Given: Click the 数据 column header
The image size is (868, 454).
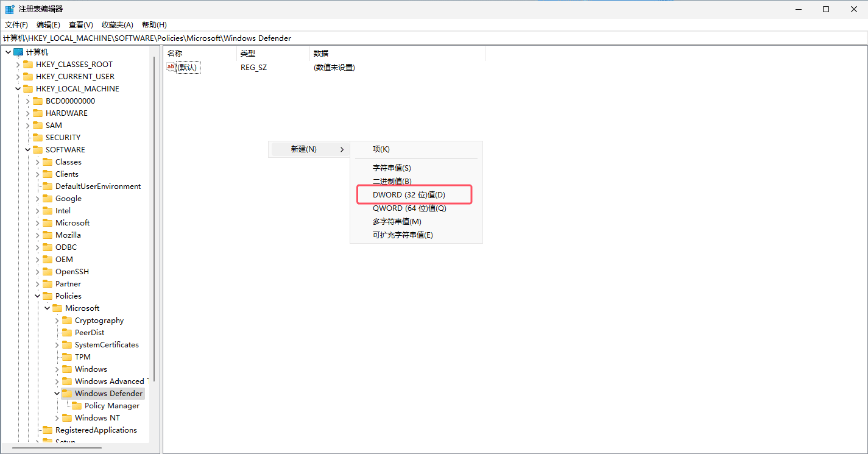Looking at the screenshot, I should (x=397, y=54).
